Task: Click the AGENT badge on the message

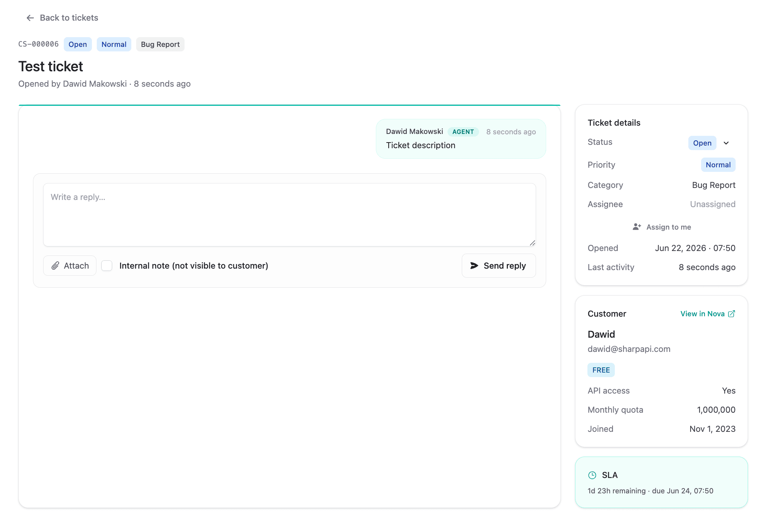Action: tap(463, 132)
